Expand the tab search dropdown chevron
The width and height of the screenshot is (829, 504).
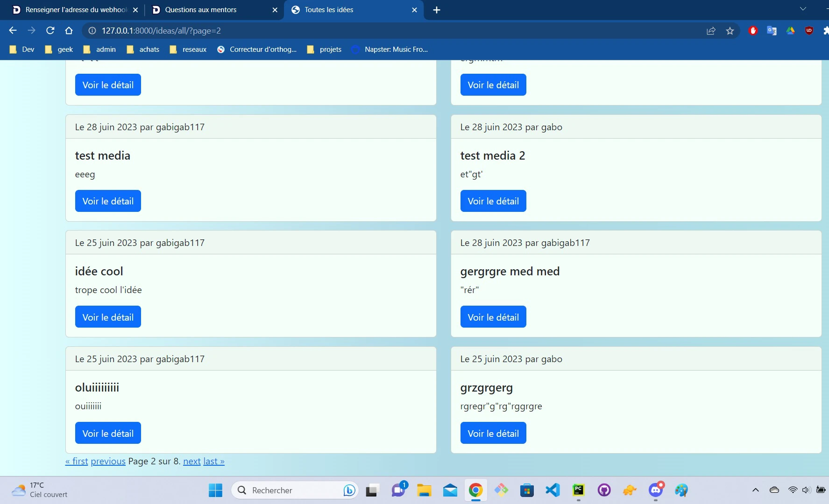pyautogui.click(x=803, y=9)
